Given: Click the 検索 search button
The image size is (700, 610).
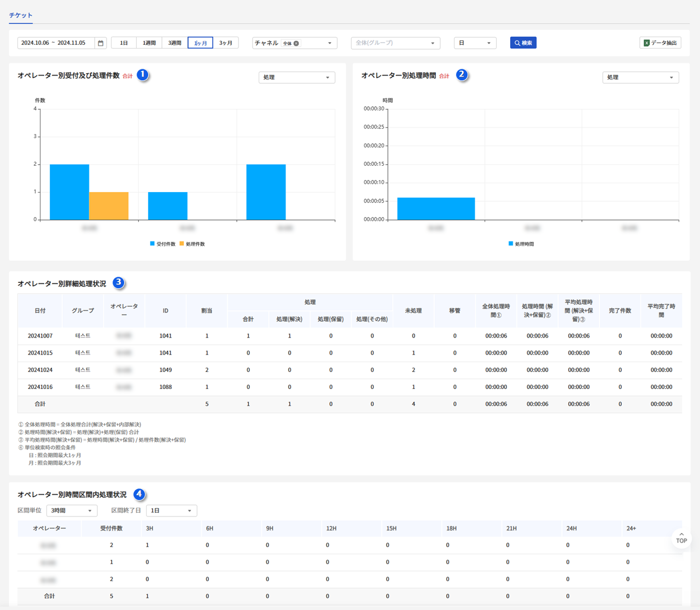Looking at the screenshot, I should point(523,43).
